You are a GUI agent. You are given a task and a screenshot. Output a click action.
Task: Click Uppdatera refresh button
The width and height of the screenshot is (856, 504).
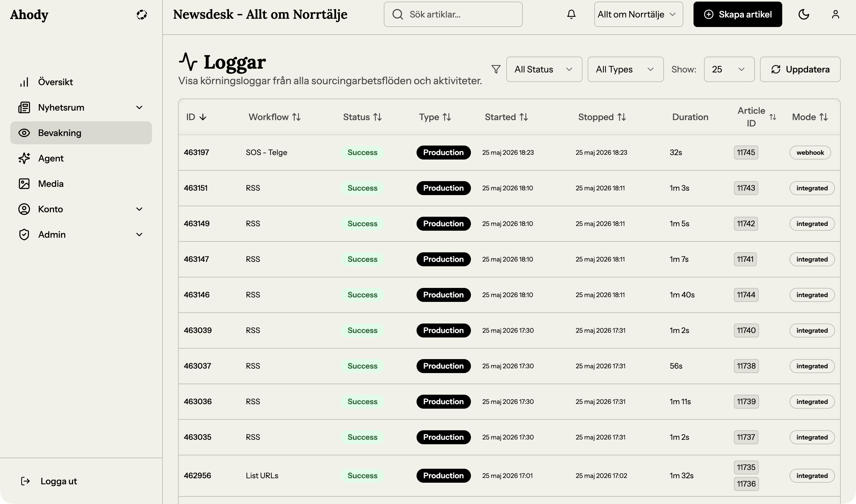point(800,69)
